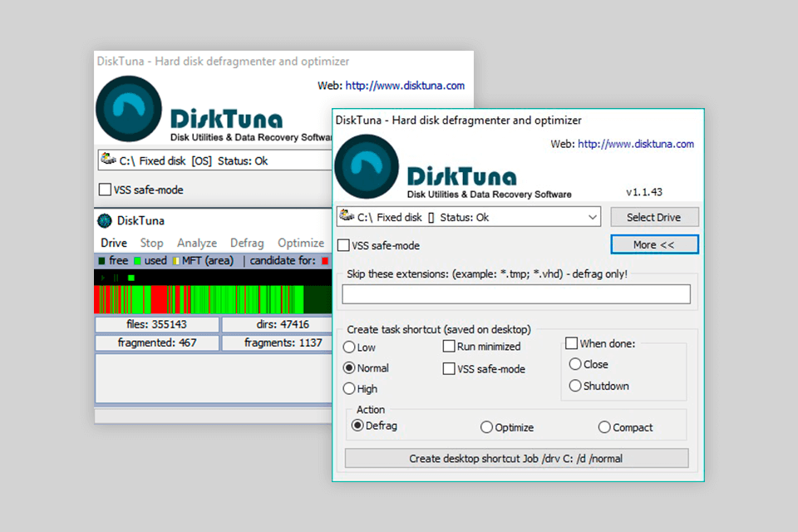Select Defrag action radio button

pyautogui.click(x=357, y=425)
